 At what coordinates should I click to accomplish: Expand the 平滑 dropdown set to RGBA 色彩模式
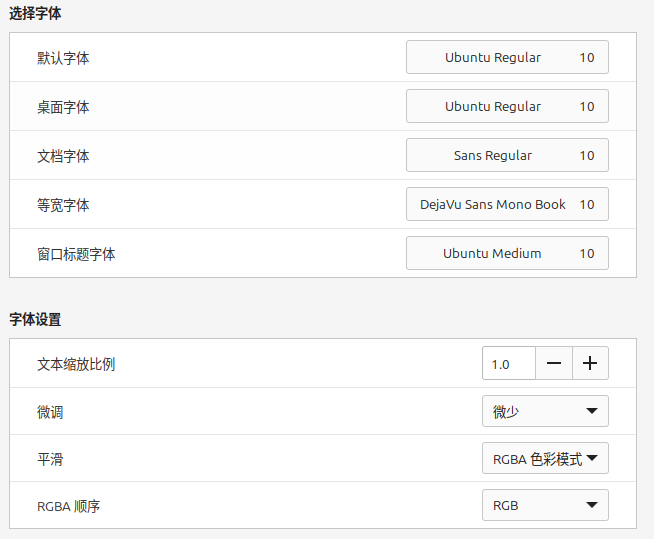click(544, 459)
